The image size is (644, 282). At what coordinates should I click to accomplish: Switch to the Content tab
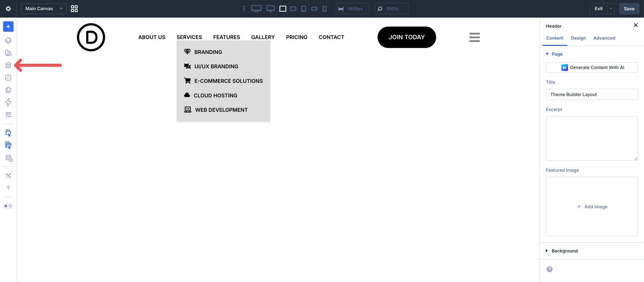(x=555, y=38)
